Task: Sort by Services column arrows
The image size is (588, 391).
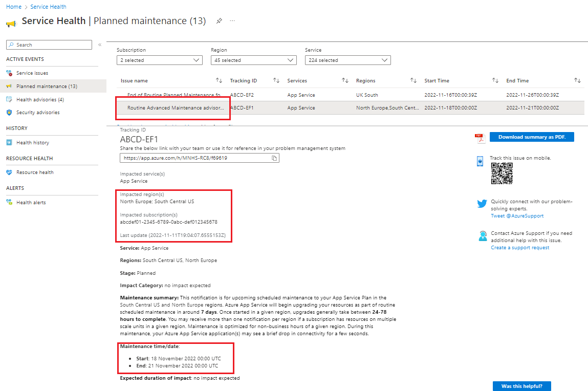Action: coord(345,80)
